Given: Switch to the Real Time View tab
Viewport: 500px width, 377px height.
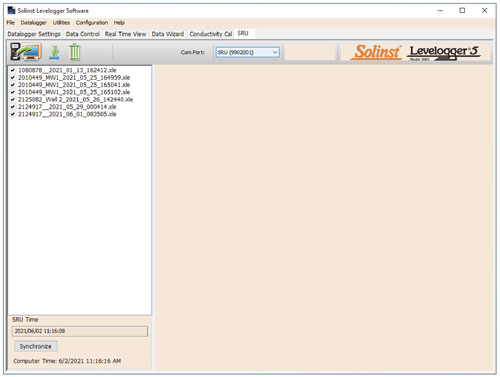Looking at the screenshot, I should (x=125, y=34).
